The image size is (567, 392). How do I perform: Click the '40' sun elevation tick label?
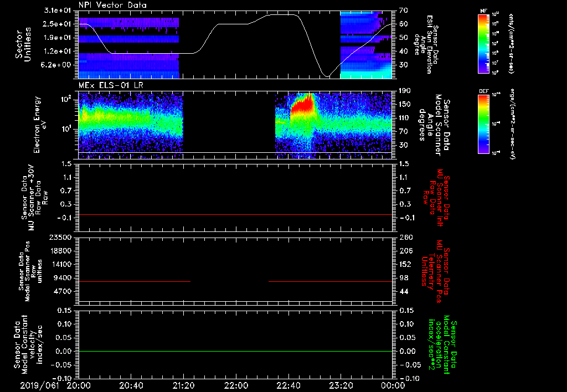point(404,51)
